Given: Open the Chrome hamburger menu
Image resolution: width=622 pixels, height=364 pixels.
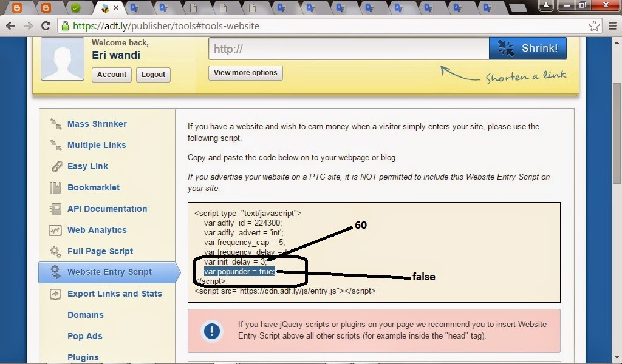Looking at the screenshot, I should (612, 25).
